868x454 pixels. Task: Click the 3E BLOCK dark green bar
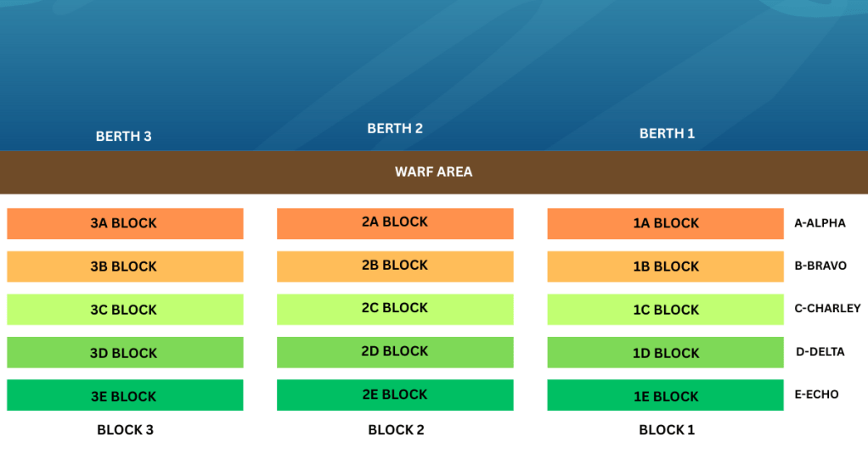(x=125, y=395)
